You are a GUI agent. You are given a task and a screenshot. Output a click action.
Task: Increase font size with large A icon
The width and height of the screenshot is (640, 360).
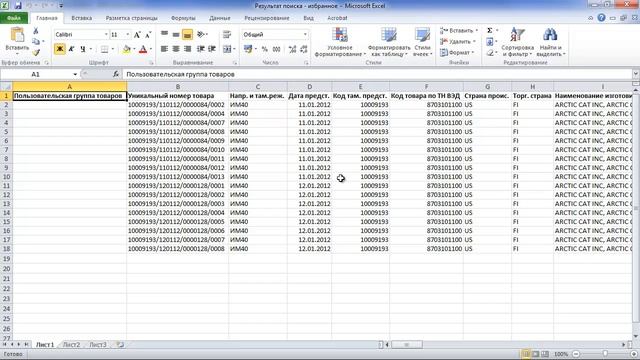137,35
